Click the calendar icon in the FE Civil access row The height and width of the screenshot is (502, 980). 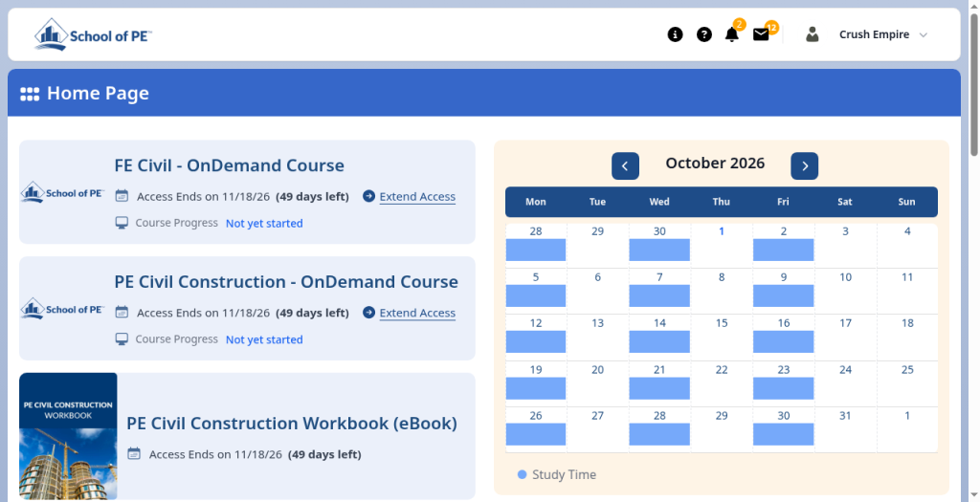coord(122,196)
